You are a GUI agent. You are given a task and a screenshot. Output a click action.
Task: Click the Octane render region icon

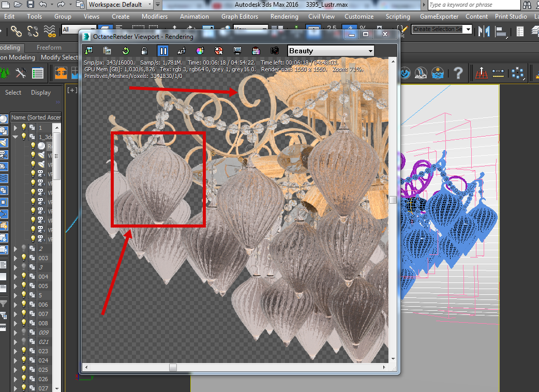click(256, 51)
